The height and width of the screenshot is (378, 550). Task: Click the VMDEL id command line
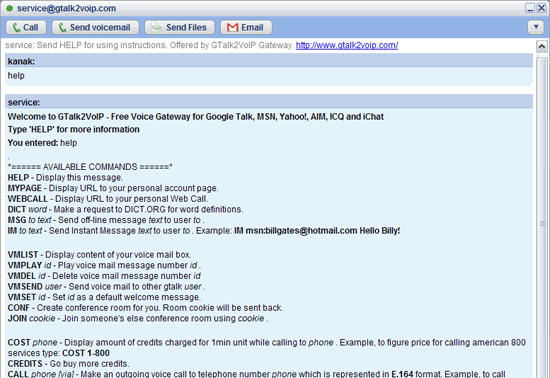pos(104,276)
